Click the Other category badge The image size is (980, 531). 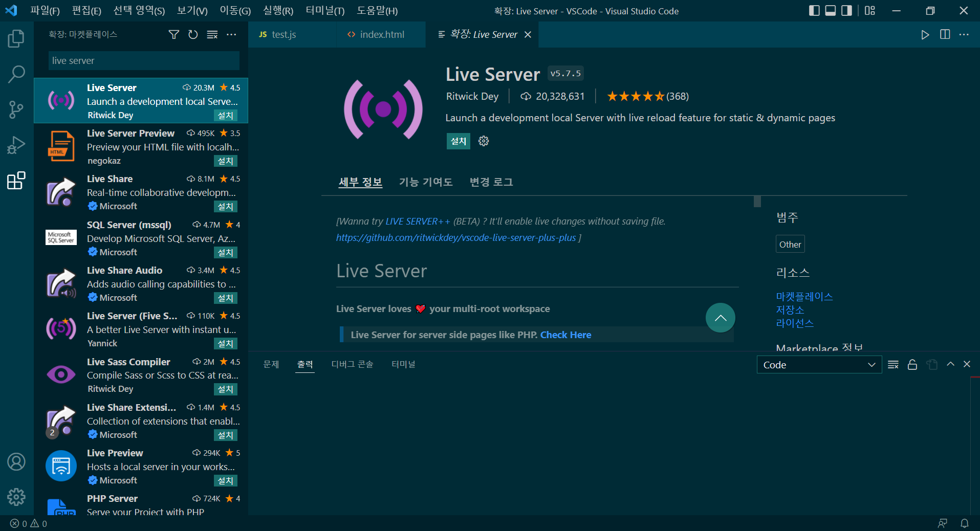(790, 245)
